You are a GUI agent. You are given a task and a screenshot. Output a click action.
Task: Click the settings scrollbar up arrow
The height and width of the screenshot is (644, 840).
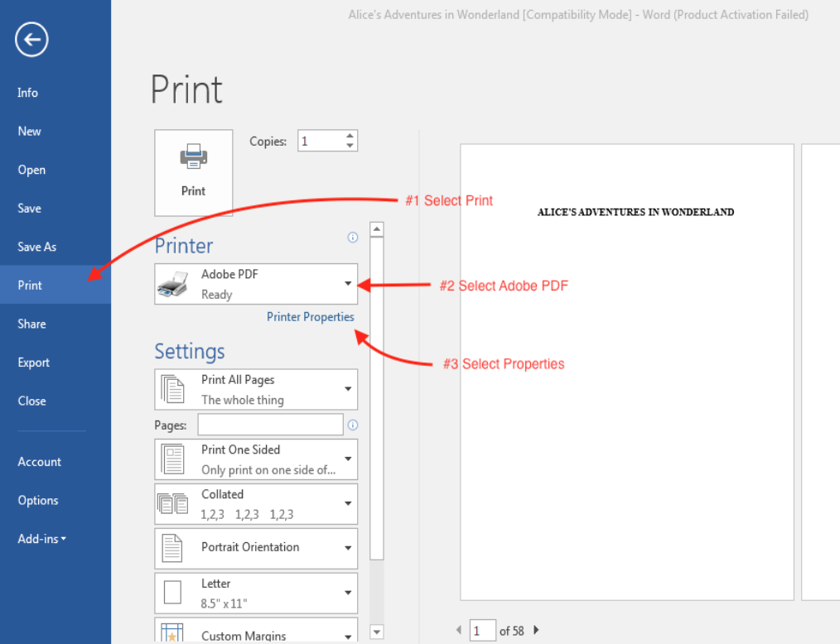377,229
